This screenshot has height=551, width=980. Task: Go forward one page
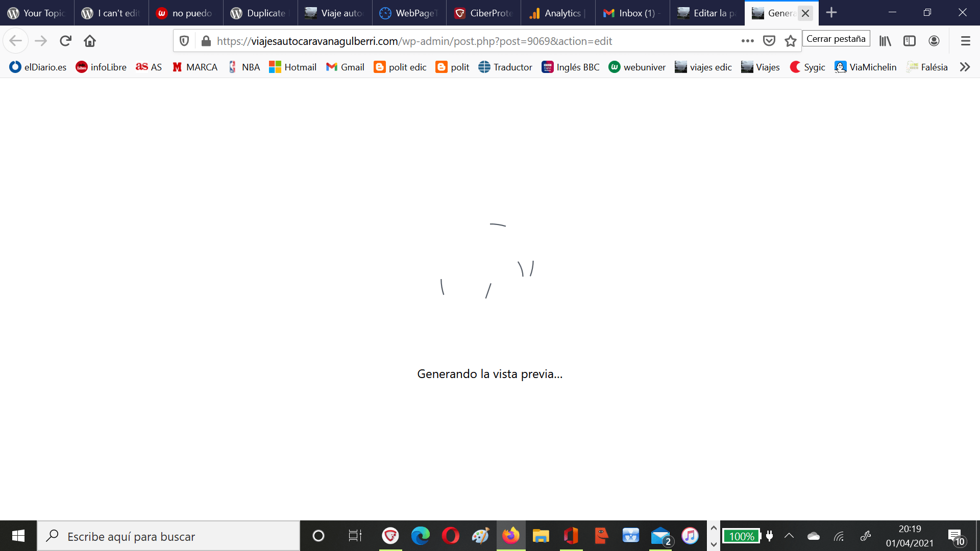[x=41, y=41]
